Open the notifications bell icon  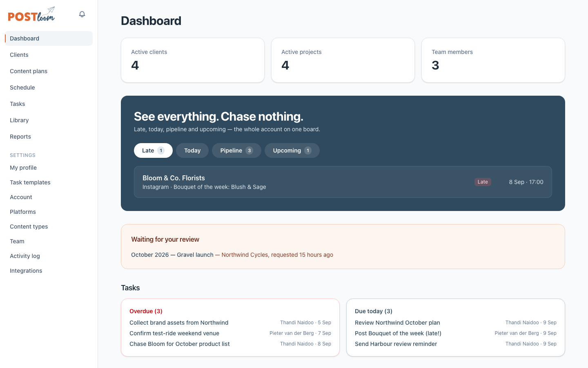coord(82,14)
